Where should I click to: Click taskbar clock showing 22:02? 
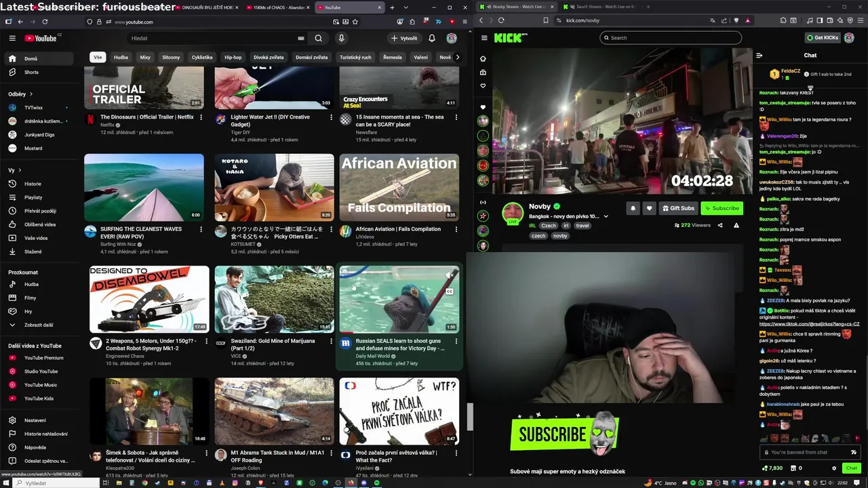[842, 483]
